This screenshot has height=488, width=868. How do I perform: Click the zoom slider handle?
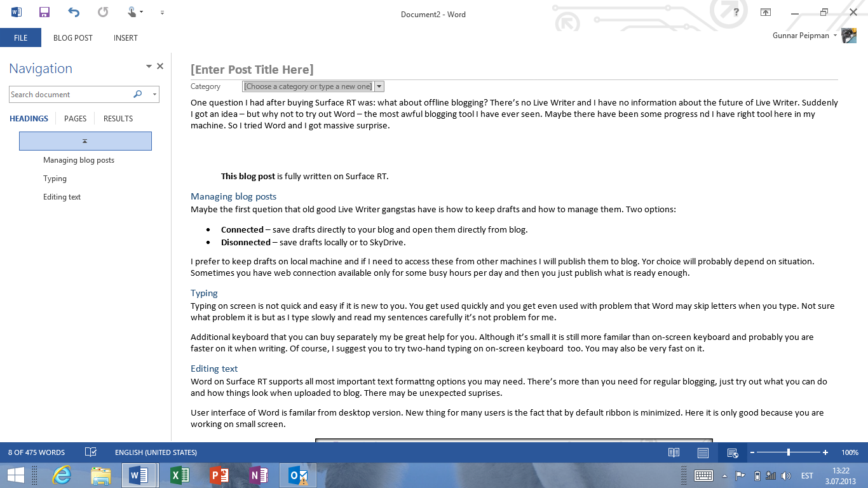[789, 452]
